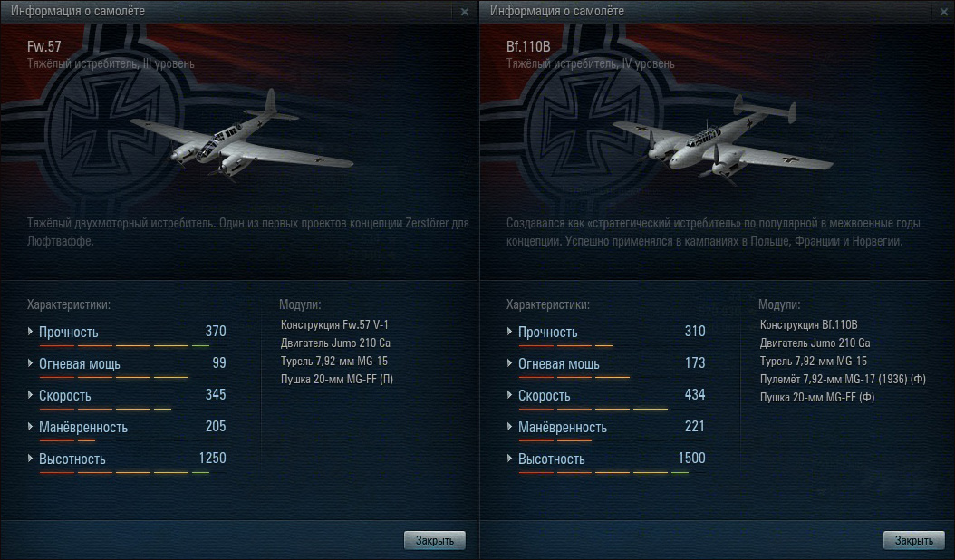Viewport: 955px width, 560px height.
Task: Select module Двигатель Jumo 210 Ca
Action: (335, 343)
